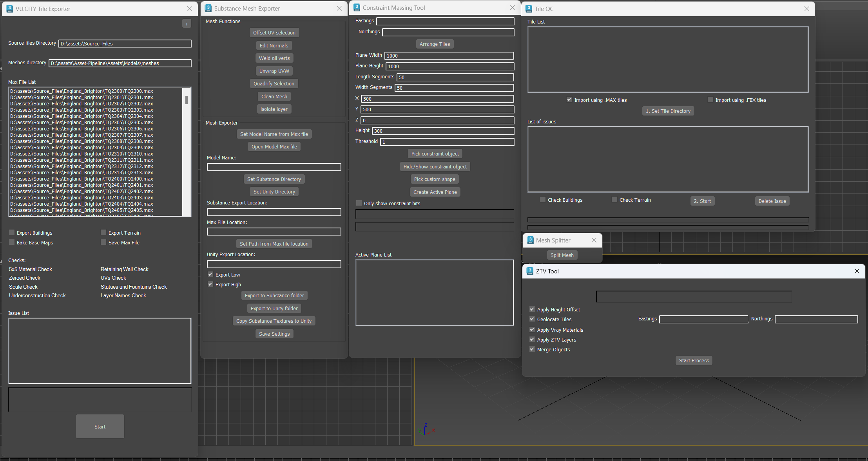Click the Unwrap UVW button
This screenshot has width=868, height=461.
[x=274, y=71]
